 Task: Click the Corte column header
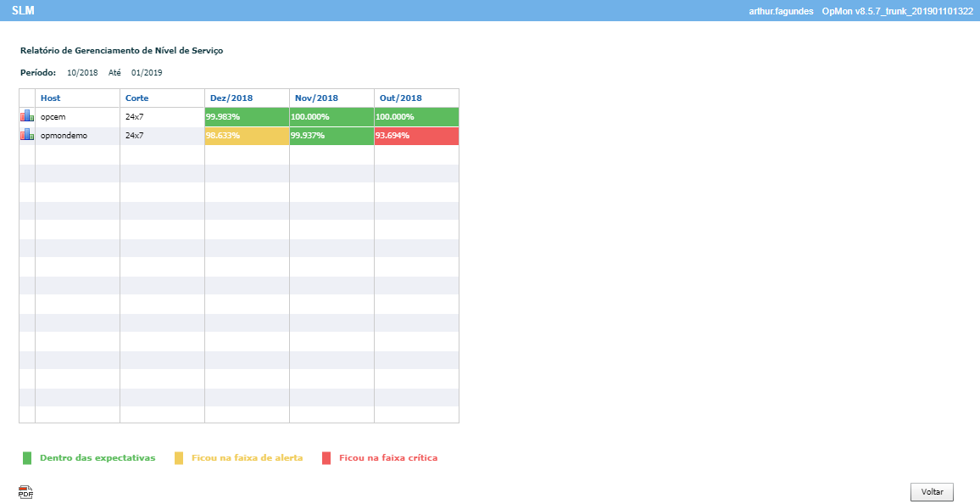[136, 98]
